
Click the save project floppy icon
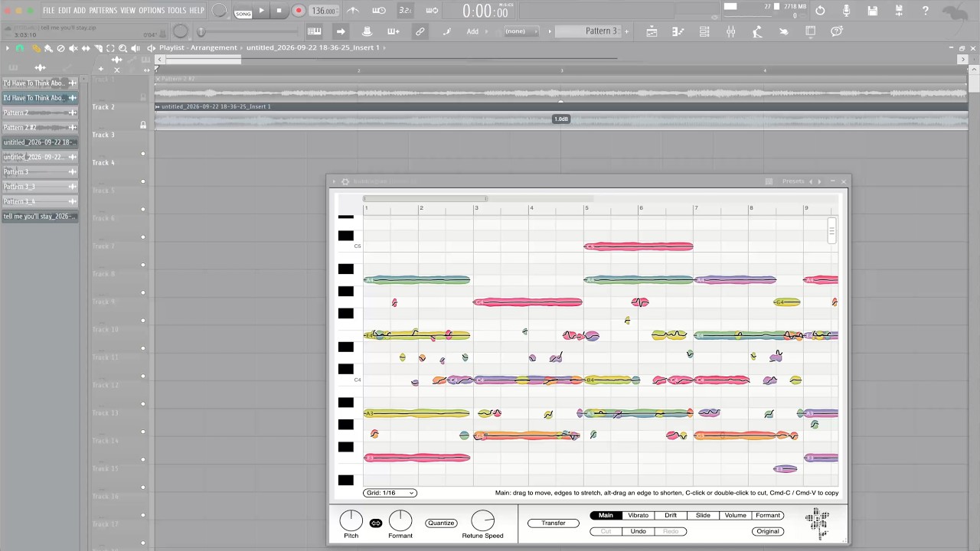pos(873,11)
